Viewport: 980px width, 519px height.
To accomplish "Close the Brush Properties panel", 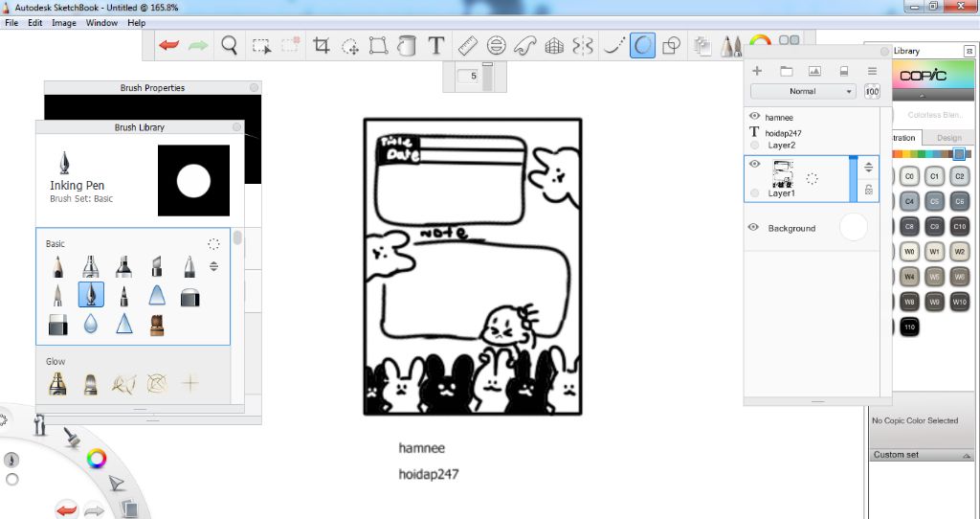I will coord(254,87).
